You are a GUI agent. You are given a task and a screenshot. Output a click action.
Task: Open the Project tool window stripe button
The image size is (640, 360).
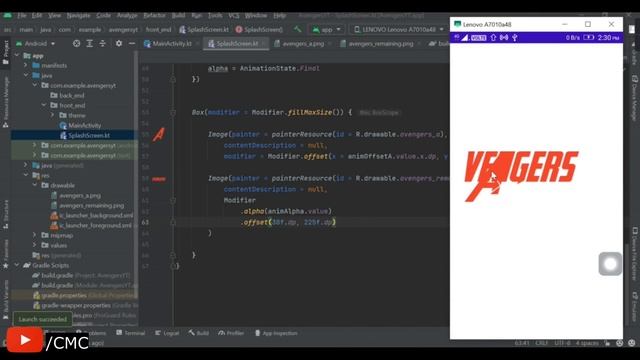pyautogui.click(x=6, y=52)
